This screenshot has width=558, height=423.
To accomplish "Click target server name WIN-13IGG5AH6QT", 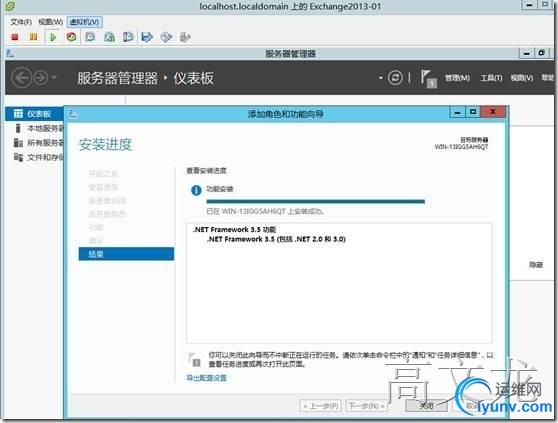I will coord(461,147).
